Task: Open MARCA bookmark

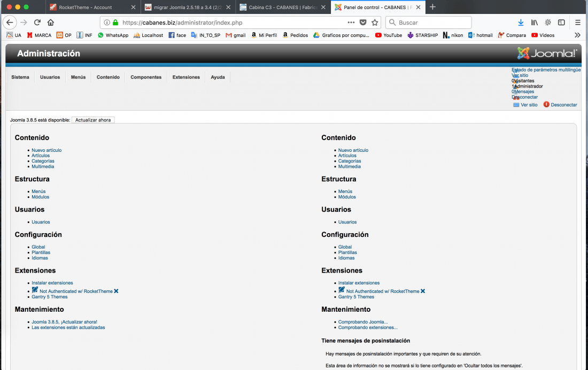Action: click(39, 35)
